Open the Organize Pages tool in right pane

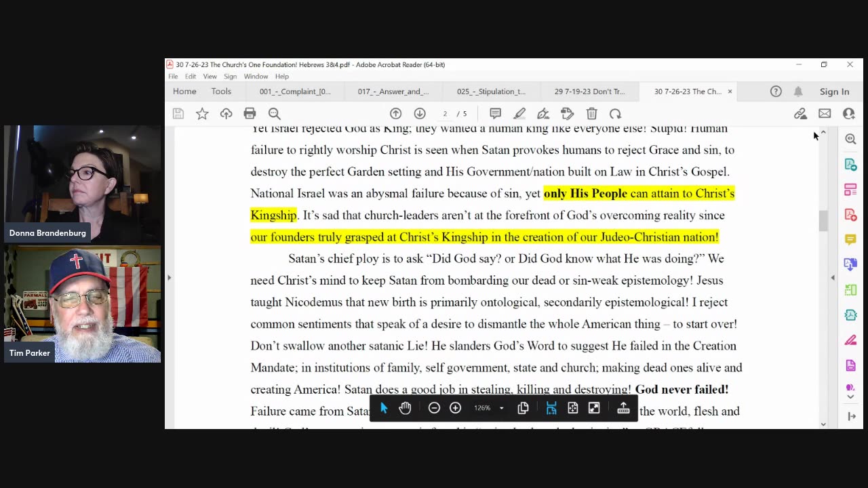[850, 190]
